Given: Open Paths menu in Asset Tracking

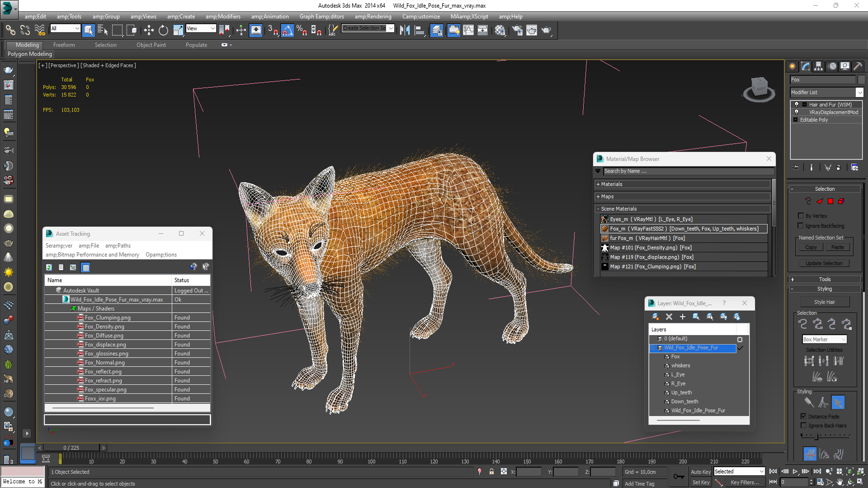Looking at the screenshot, I should [x=118, y=246].
